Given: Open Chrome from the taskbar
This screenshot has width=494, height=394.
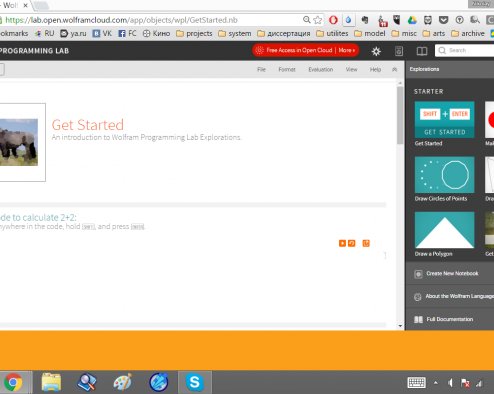Looking at the screenshot, I should [13, 382].
